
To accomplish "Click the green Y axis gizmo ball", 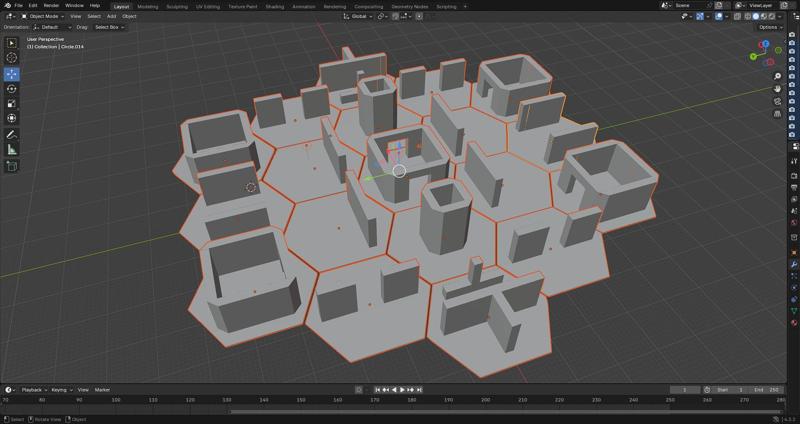I will pos(753,57).
